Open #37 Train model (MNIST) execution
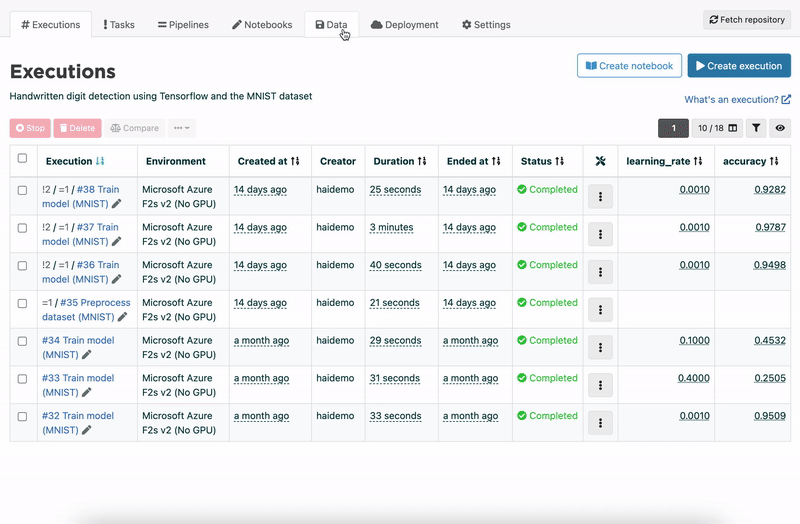 [80, 234]
